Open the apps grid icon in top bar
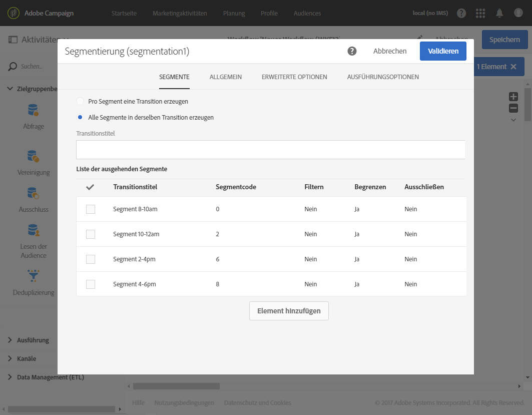 (x=480, y=13)
